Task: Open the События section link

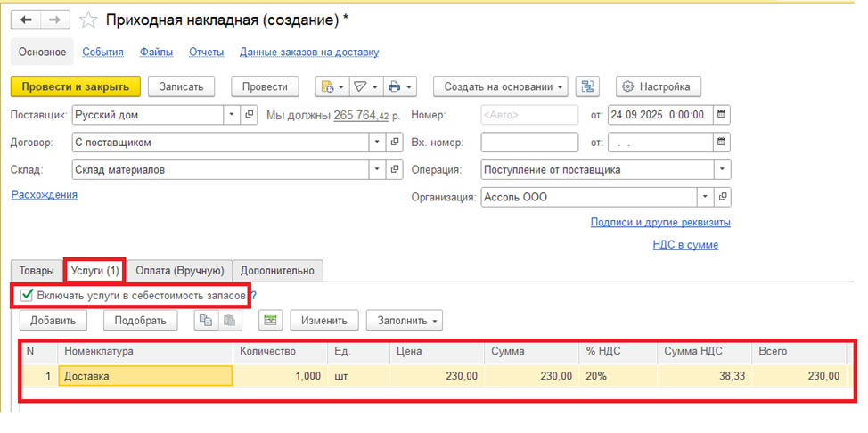Action: click(103, 52)
